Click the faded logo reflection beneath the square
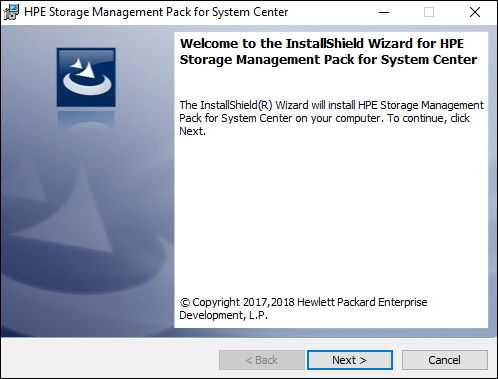 [x=86, y=119]
